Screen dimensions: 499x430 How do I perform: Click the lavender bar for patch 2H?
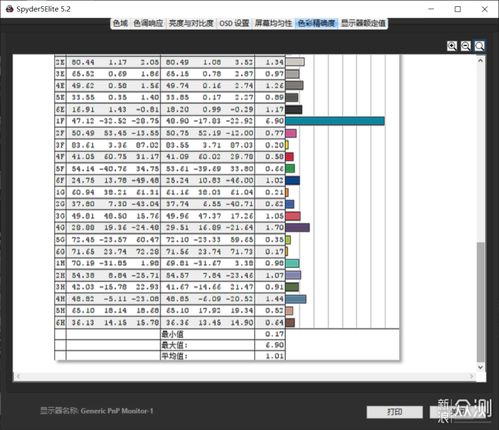click(x=293, y=275)
